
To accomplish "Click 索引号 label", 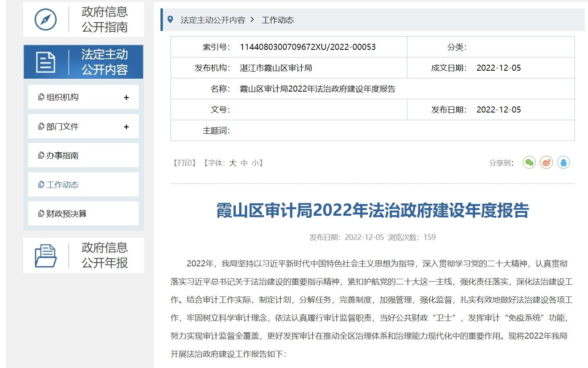I will tap(216, 47).
